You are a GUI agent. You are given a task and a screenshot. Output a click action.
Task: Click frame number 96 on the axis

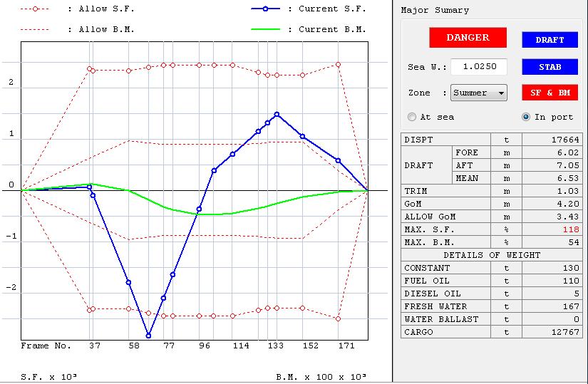[205, 346]
